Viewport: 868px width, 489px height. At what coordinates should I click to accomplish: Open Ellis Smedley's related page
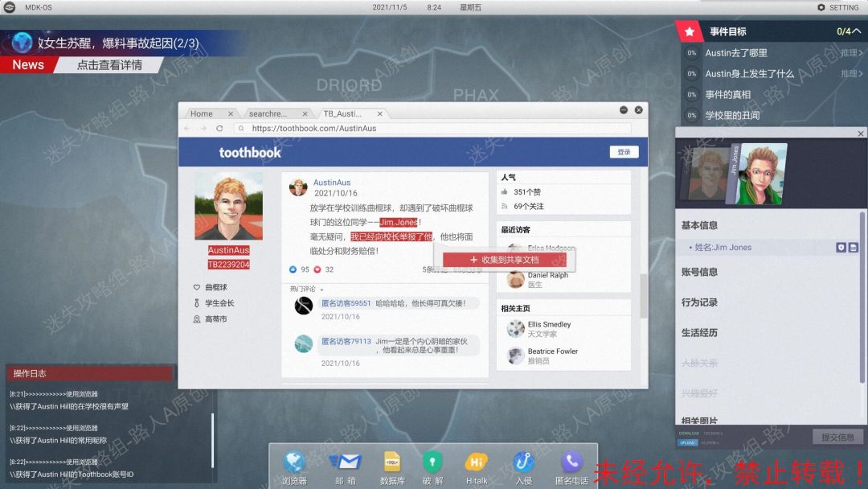click(549, 324)
